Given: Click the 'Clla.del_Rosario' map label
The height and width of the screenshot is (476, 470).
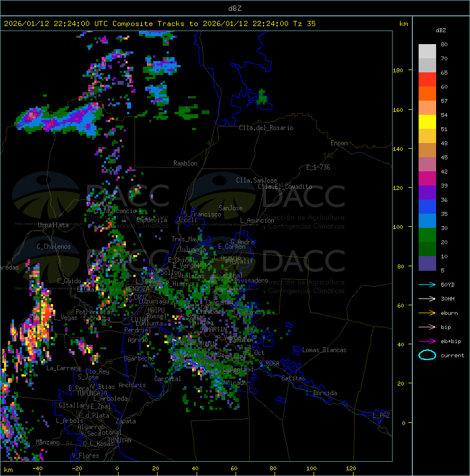Looking at the screenshot, I should 266,128.
